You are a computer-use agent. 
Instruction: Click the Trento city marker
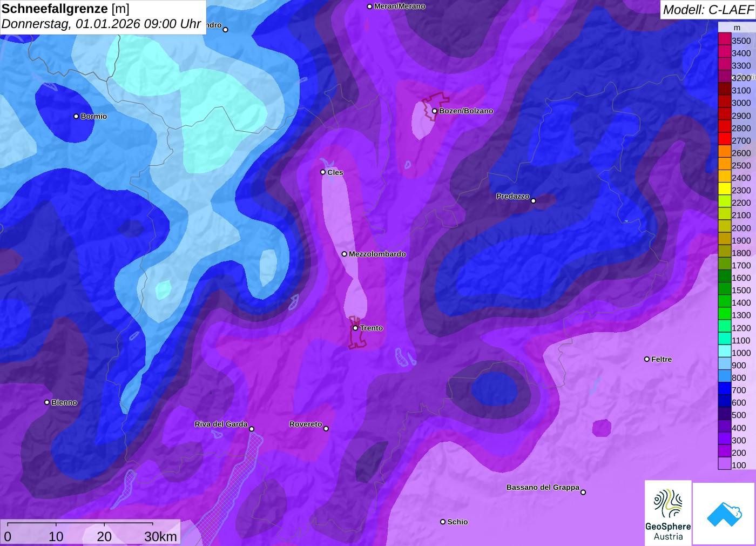coord(355,328)
